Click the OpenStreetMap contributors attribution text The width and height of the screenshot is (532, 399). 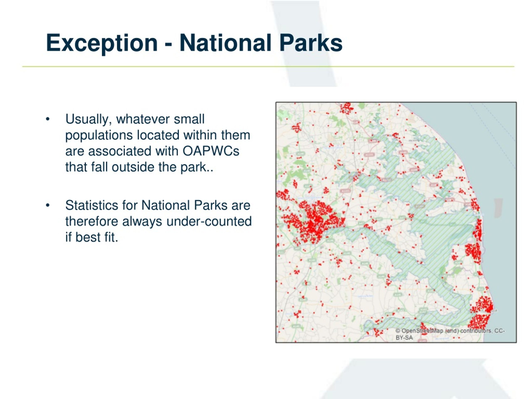[x=450, y=334]
